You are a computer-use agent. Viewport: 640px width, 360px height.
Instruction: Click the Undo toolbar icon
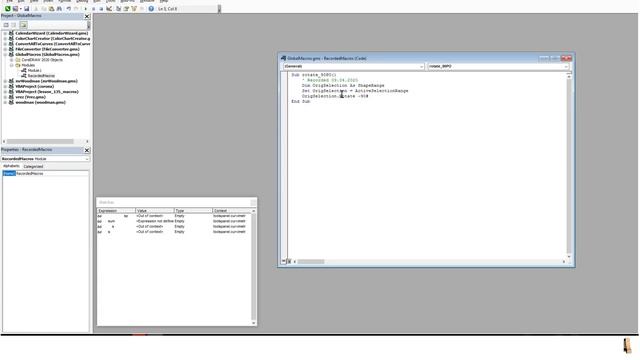(69, 9)
